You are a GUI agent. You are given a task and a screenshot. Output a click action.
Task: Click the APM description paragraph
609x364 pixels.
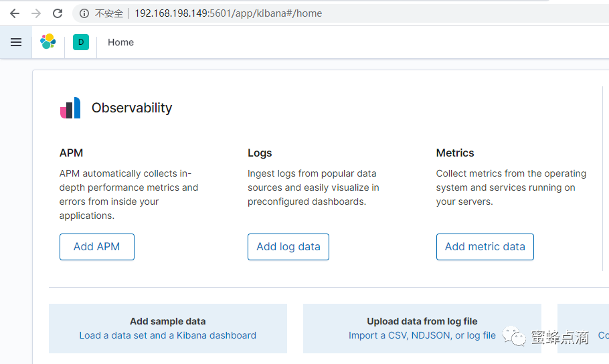[x=129, y=195]
